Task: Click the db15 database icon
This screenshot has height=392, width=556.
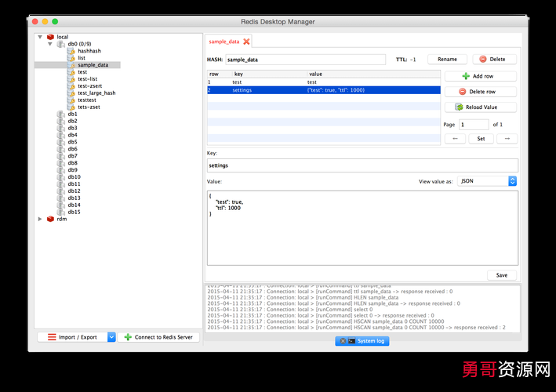Action: coord(60,212)
